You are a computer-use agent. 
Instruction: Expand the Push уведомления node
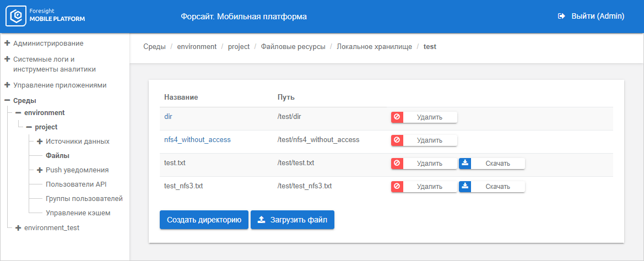click(40, 170)
